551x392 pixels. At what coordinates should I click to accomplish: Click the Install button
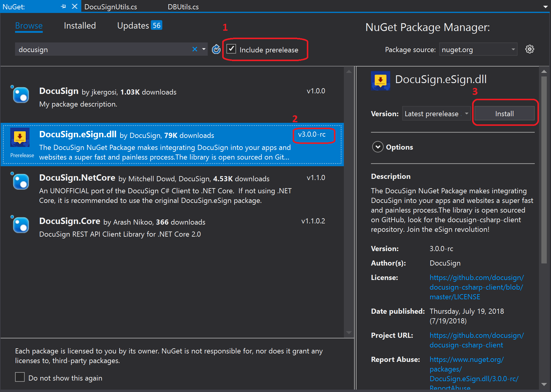(504, 114)
